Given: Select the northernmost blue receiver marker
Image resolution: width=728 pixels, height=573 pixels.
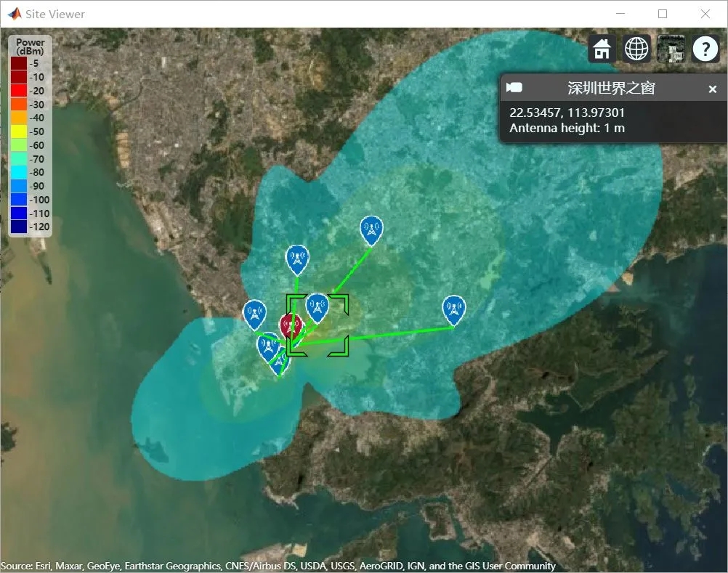Looking at the screenshot, I should pos(371,231).
